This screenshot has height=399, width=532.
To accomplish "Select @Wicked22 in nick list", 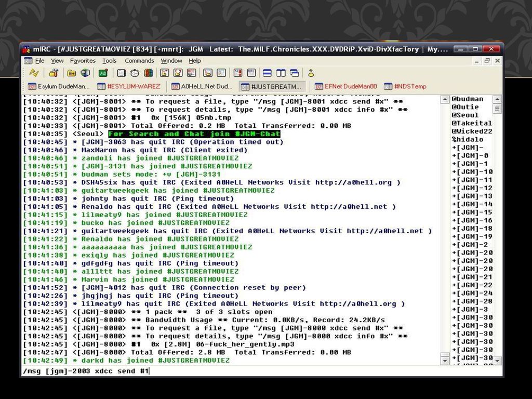I will 471,131.
